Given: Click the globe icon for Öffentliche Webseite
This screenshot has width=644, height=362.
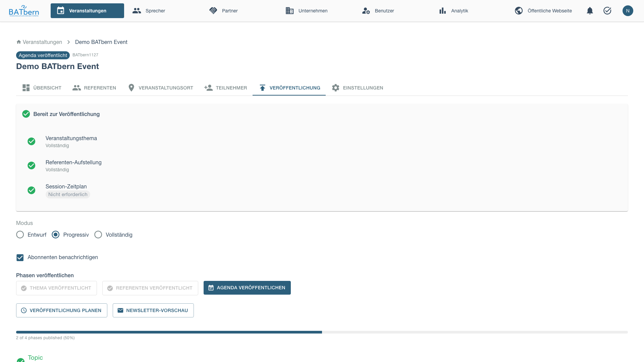Looking at the screenshot, I should tap(519, 11).
